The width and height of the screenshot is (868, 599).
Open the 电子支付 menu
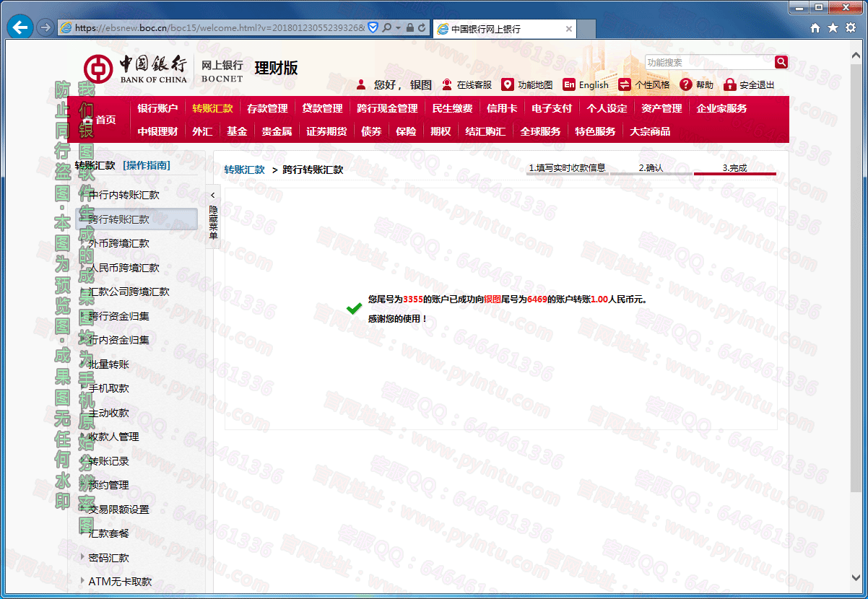[552, 108]
